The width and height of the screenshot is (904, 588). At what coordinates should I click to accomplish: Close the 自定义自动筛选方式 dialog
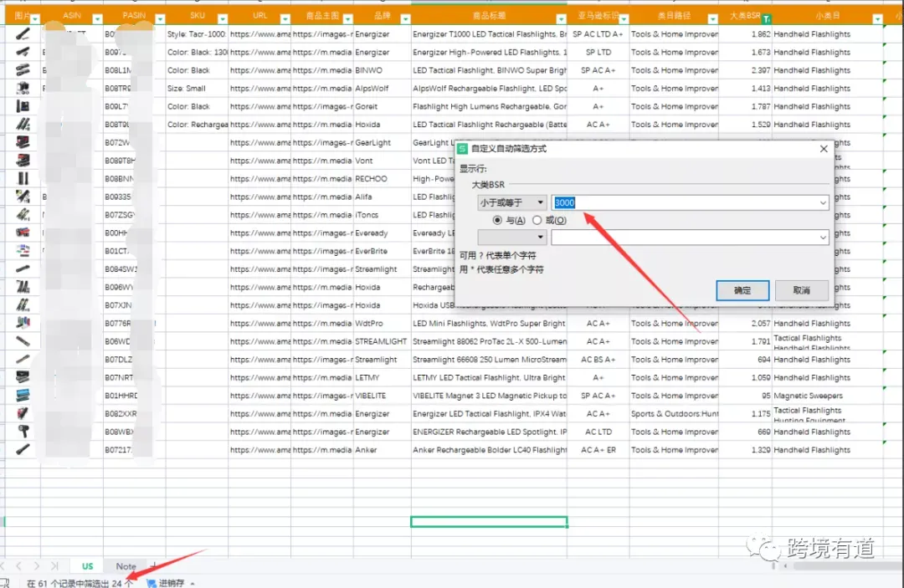point(824,149)
